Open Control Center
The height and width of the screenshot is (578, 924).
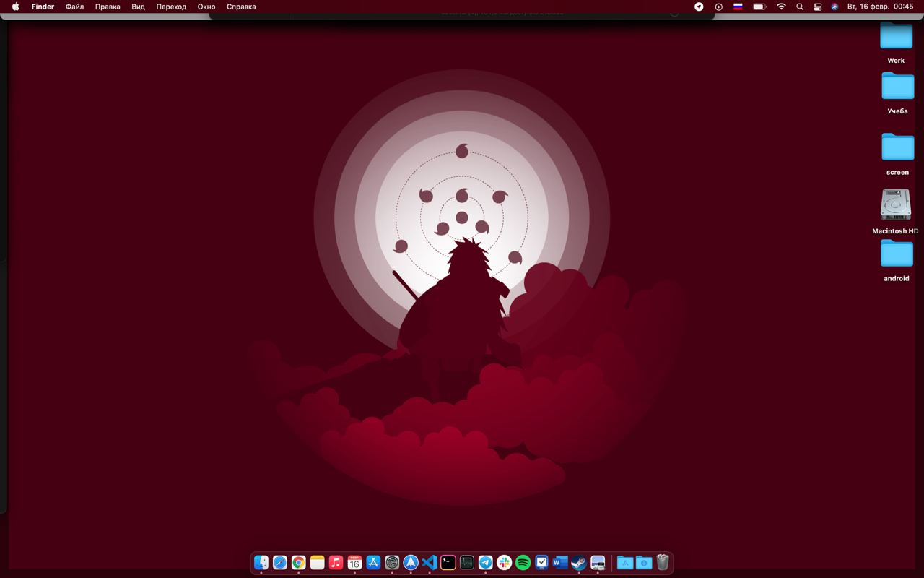click(818, 7)
